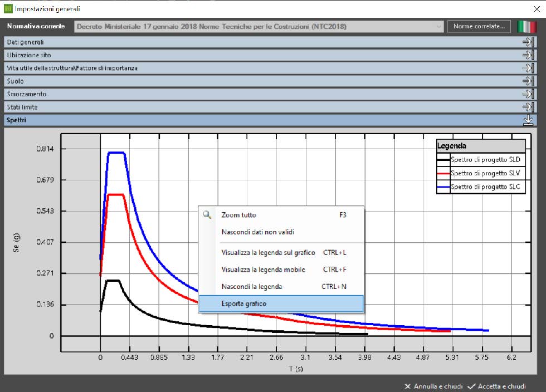
Task: Expand the Smorzamento section arrow icon
Action: 528,94
